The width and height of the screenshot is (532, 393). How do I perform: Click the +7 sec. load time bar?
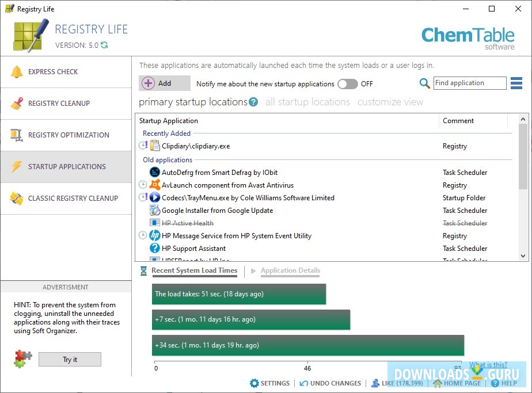click(x=251, y=319)
